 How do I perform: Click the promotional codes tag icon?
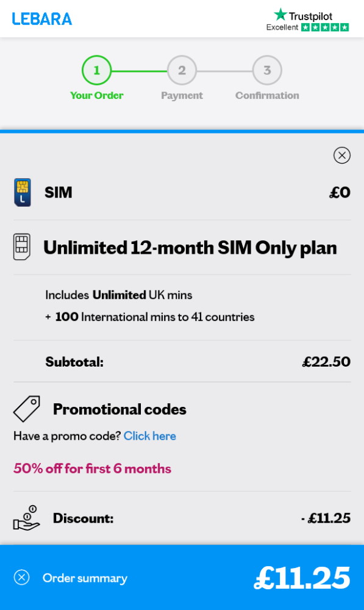[26, 407]
